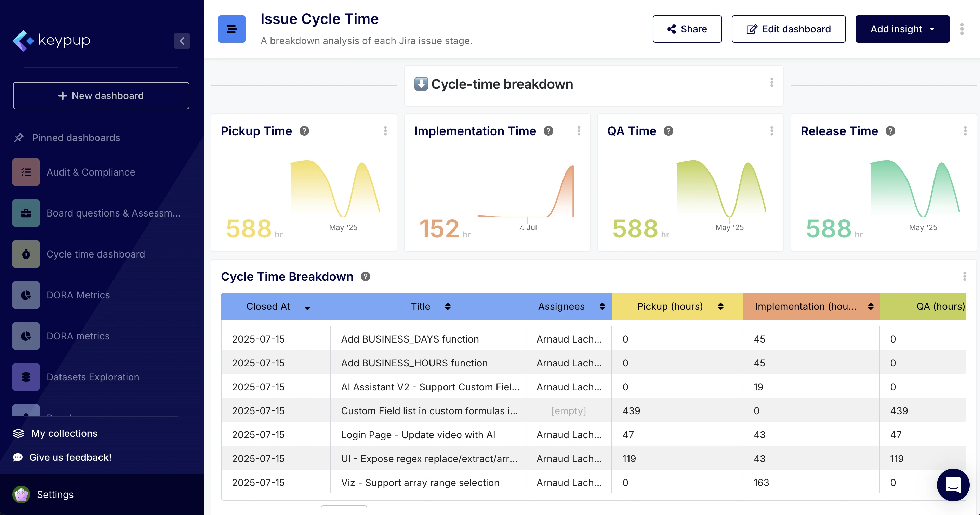The image size is (980, 515).
Task: Click the Share button
Action: tap(687, 29)
